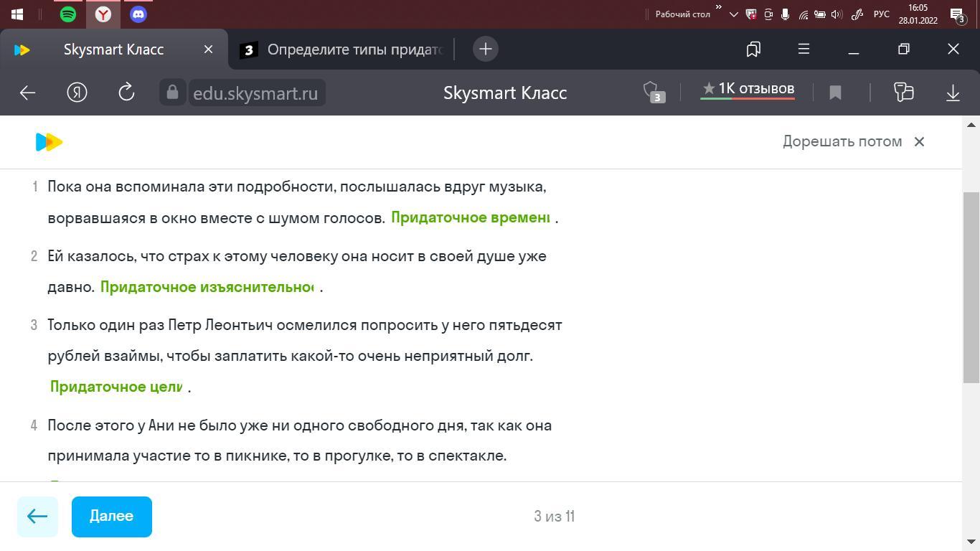The width and height of the screenshot is (980, 551).
Task: Click the lock icon for site security
Action: point(172,93)
